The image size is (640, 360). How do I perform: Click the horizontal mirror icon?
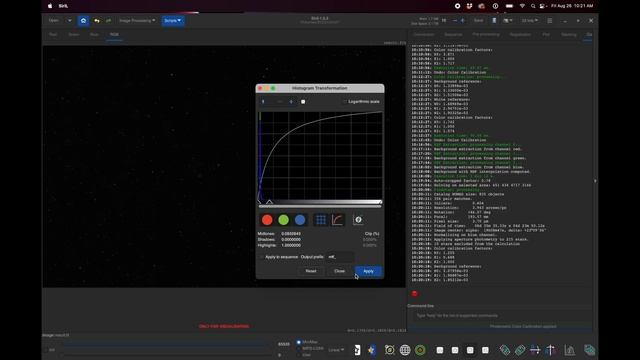tap(535, 350)
